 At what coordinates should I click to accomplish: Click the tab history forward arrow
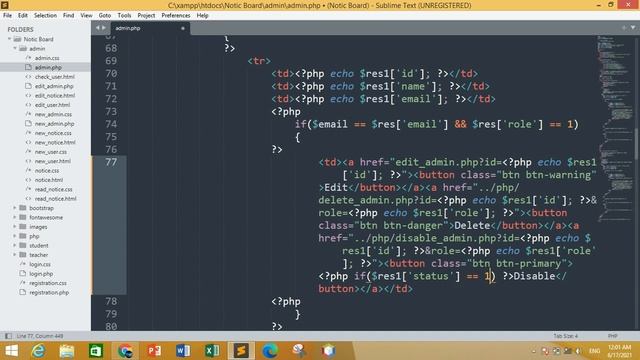pos(104,28)
